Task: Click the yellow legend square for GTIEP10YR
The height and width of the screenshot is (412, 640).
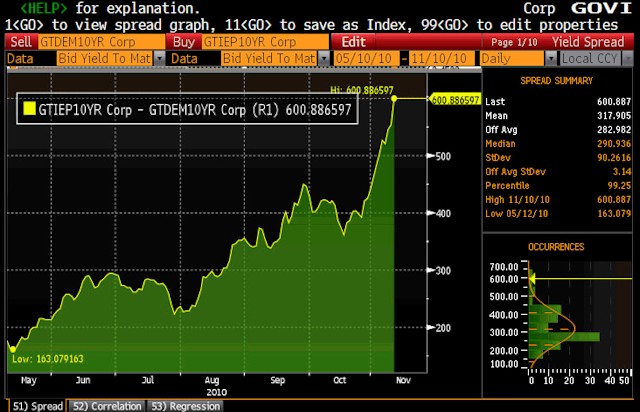Action: 29,105
